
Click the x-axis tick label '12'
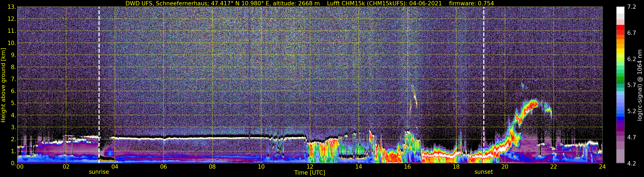pos(310,167)
